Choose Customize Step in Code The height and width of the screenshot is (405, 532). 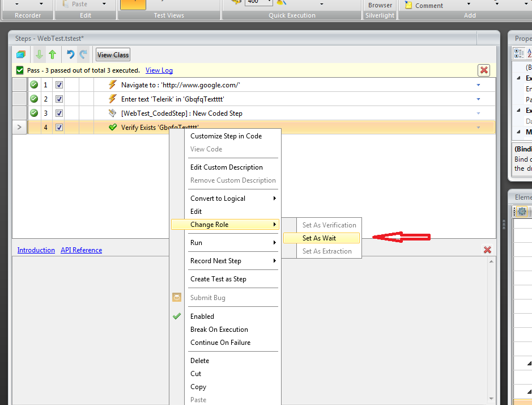(226, 136)
